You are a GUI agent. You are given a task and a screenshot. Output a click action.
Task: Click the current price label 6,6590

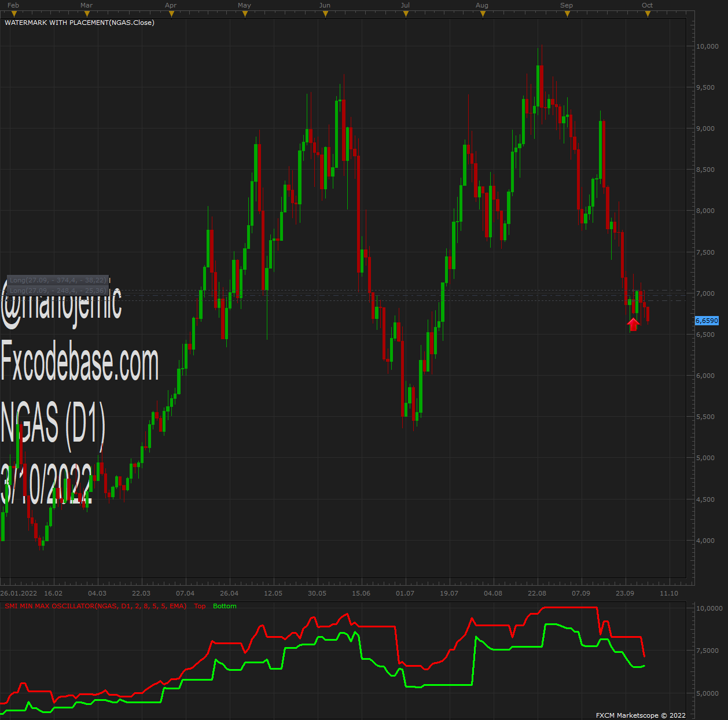pos(707,321)
